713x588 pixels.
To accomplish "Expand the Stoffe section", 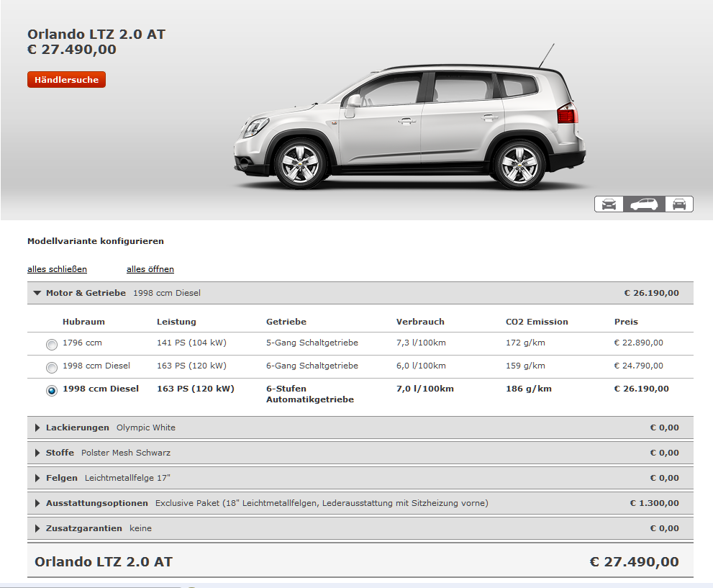I will [360, 453].
